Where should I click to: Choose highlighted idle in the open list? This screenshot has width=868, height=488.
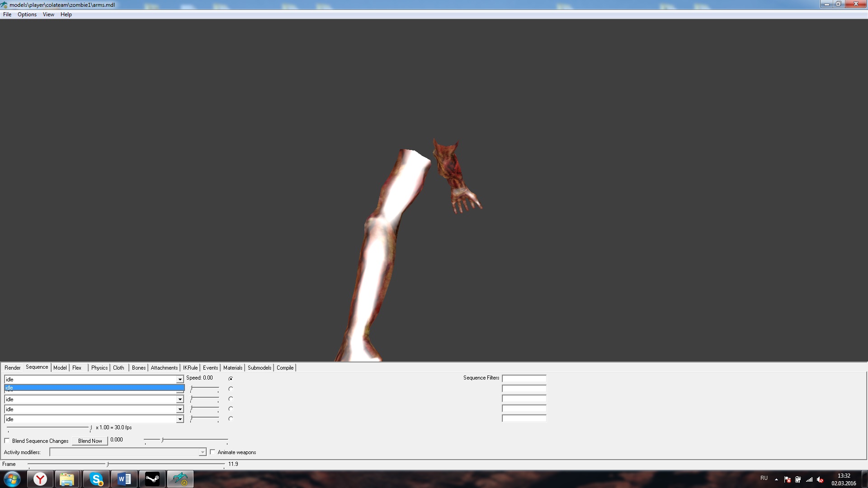coord(94,388)
